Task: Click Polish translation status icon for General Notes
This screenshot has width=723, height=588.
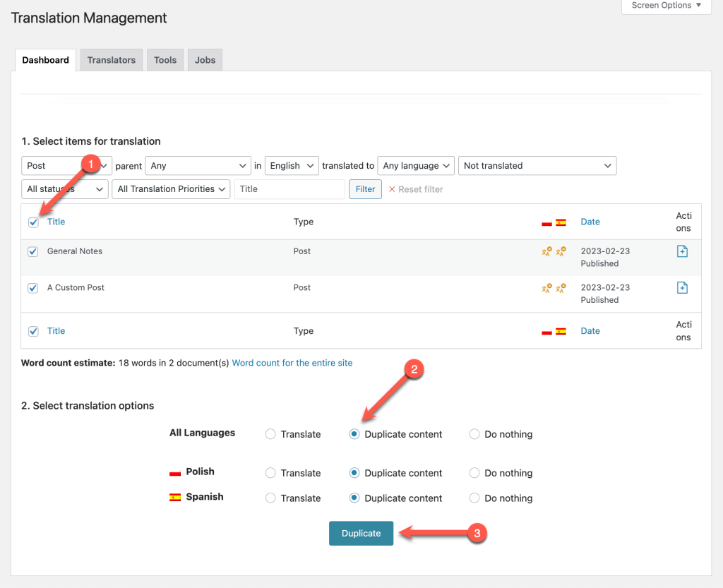Action: click(x=546, y=251)
